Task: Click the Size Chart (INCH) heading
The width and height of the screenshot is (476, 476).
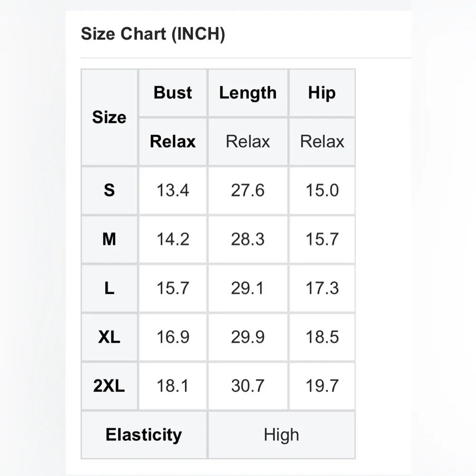Action: 153,34
